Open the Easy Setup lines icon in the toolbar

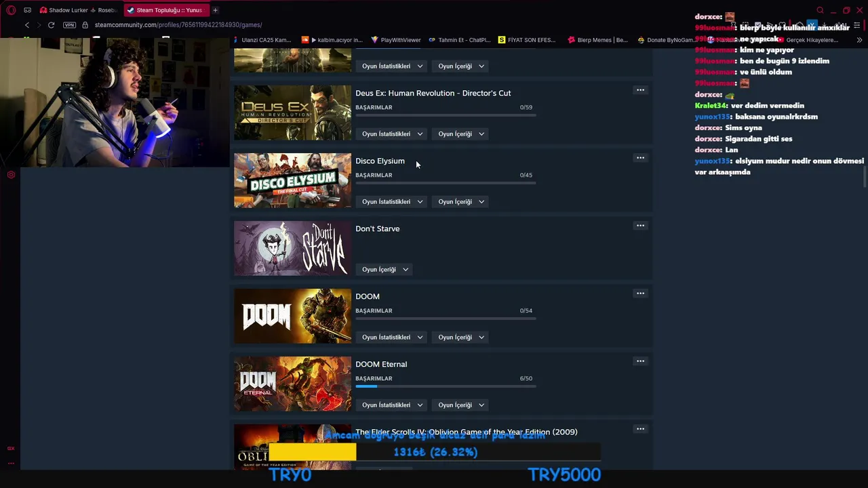856,25
